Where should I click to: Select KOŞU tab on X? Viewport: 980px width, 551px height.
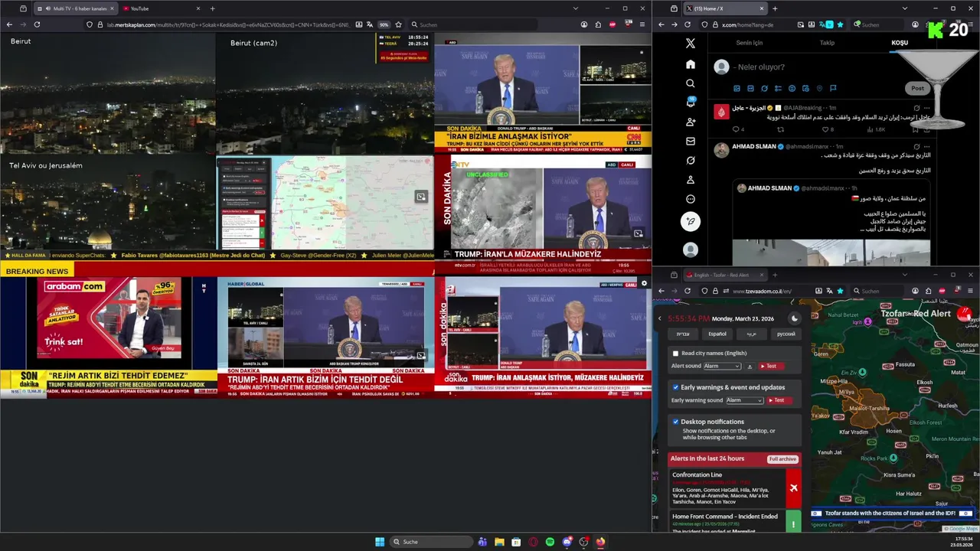click(x=900, y=43)
